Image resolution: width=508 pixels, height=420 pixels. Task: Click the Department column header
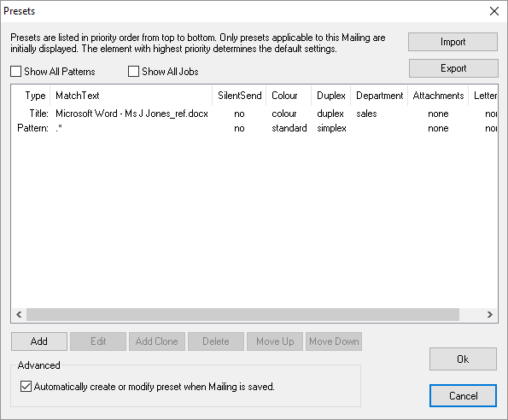click(x=379, y=96)
